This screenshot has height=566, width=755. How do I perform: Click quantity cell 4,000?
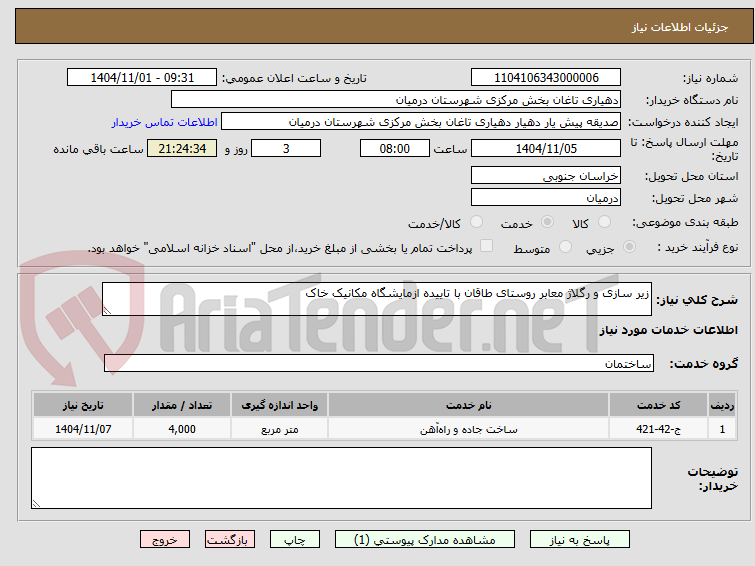[x=182, y=429]
